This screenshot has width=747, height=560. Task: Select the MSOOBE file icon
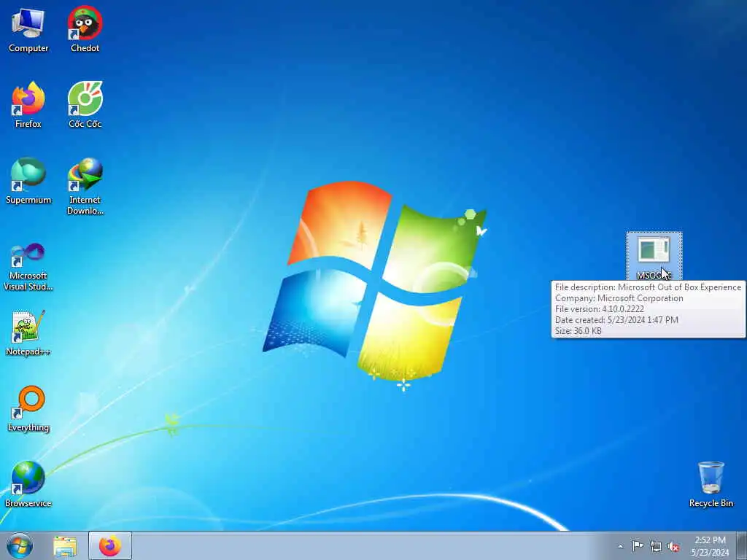(x=654, y=256)
